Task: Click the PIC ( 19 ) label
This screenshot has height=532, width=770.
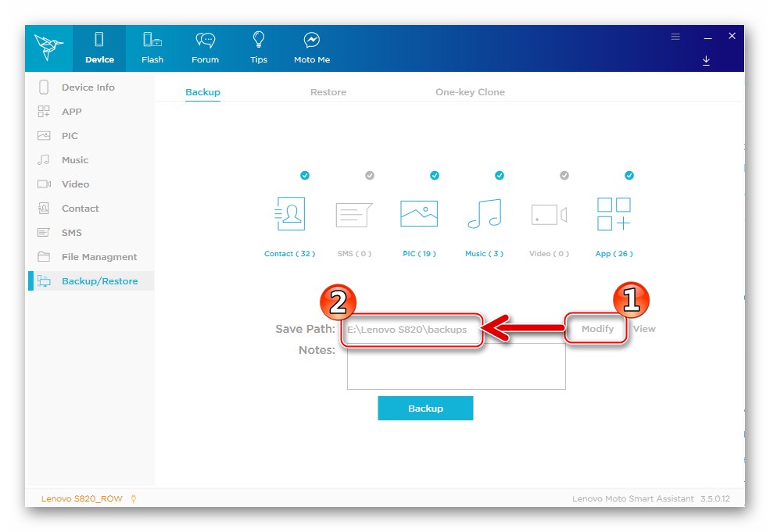Action: click(419, 254)
